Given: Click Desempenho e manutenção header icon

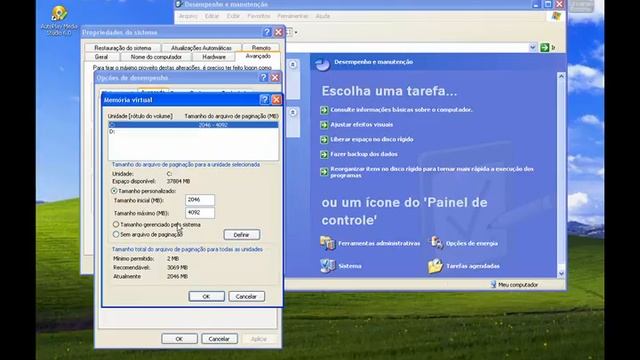Looking at the screenshot, I should 322,64.
